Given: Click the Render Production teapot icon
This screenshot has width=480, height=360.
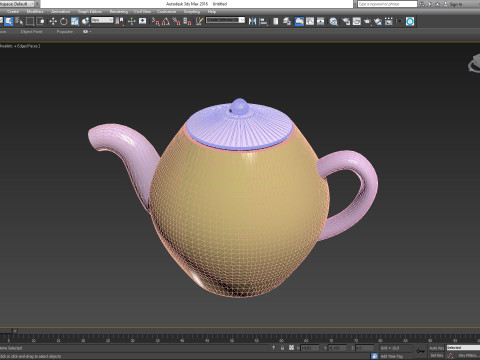Looking at the screenshot, I should tap(367, 21).
